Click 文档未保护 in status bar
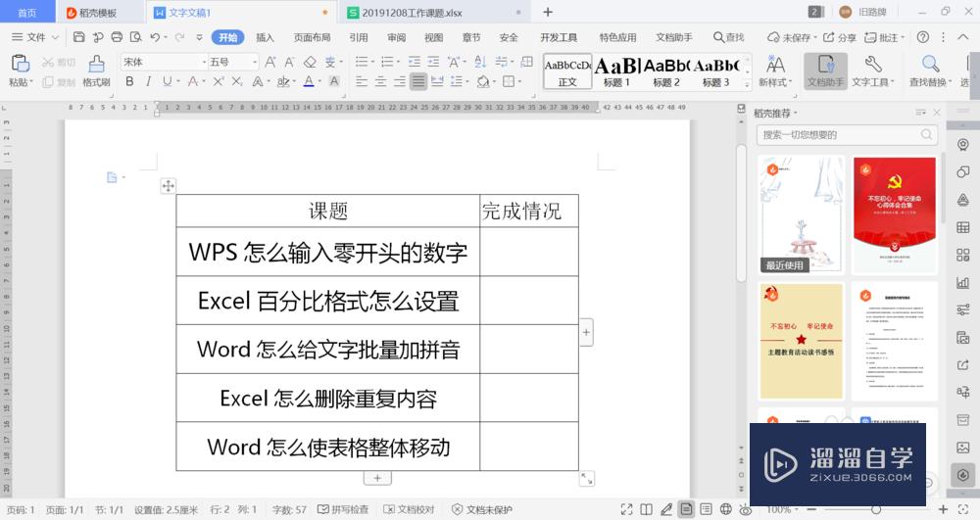Image resolution: width=980 pixels, height=520 pixels. [x=482, y=509]
